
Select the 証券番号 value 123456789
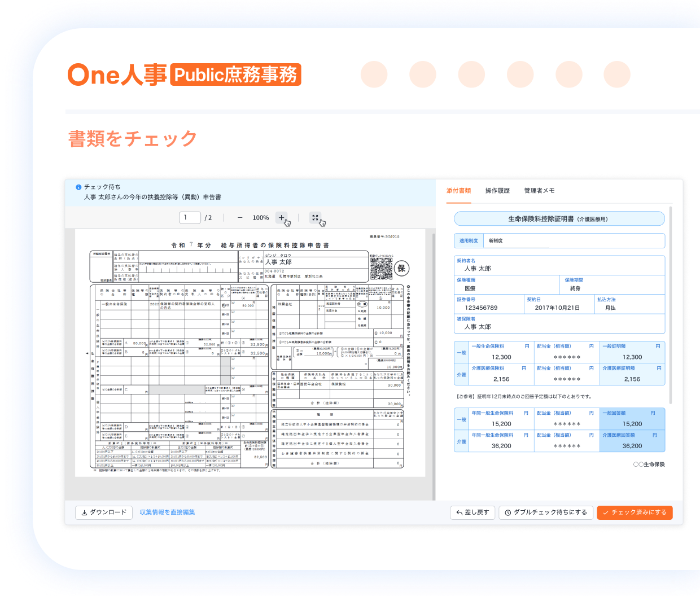[481, 308]
